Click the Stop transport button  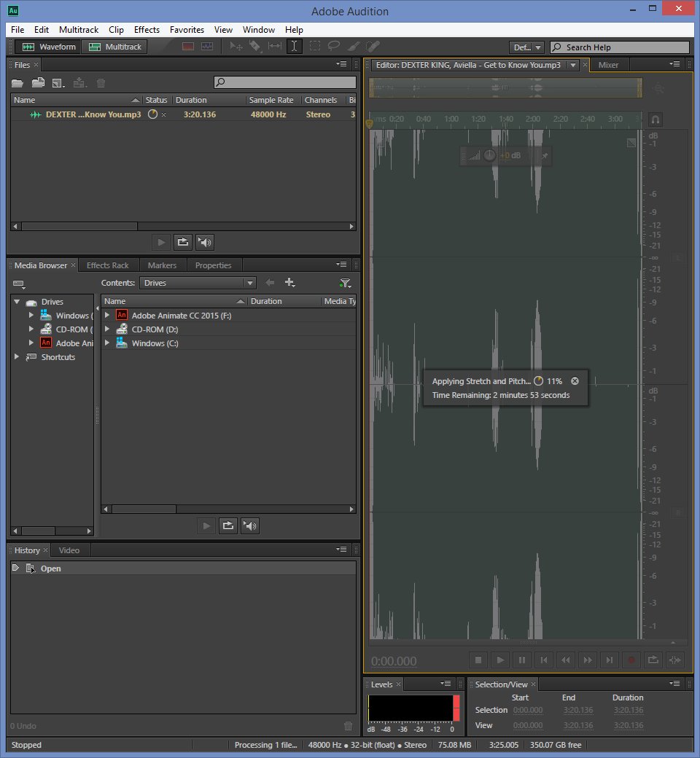(478, 660)
